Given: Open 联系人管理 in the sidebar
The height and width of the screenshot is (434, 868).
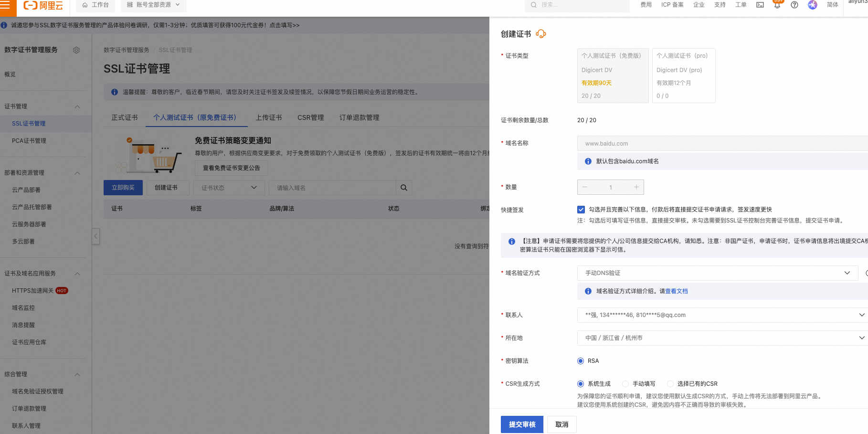Looking at the screenshot, I should pyautogui.click(x=26, y=426).
